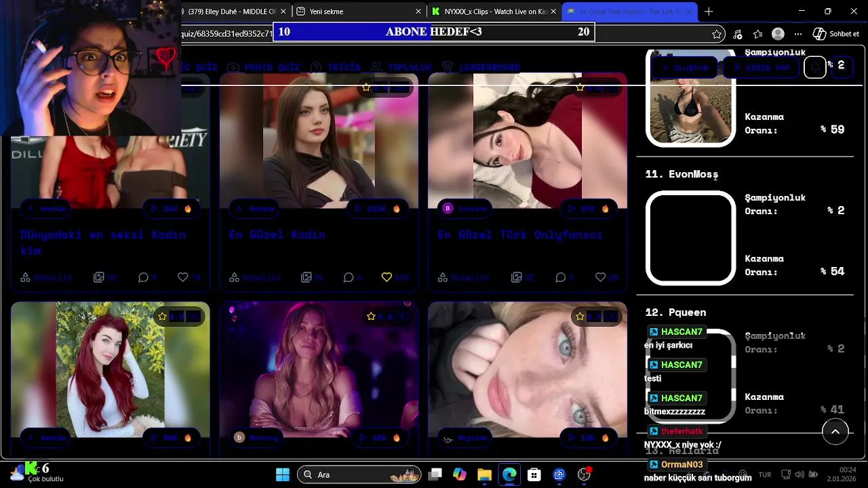Open the Windows Start menu
The width and height of the screenshot is (868, 488).
283,474
